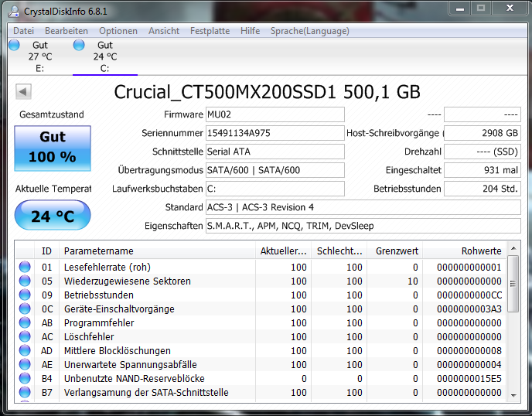Image resolution: width=532 pixels, height=416 pixels.
Task: Click status orb for Verlangsamung der SATA-Schnittstelle
Action: [x=25, y=392]
